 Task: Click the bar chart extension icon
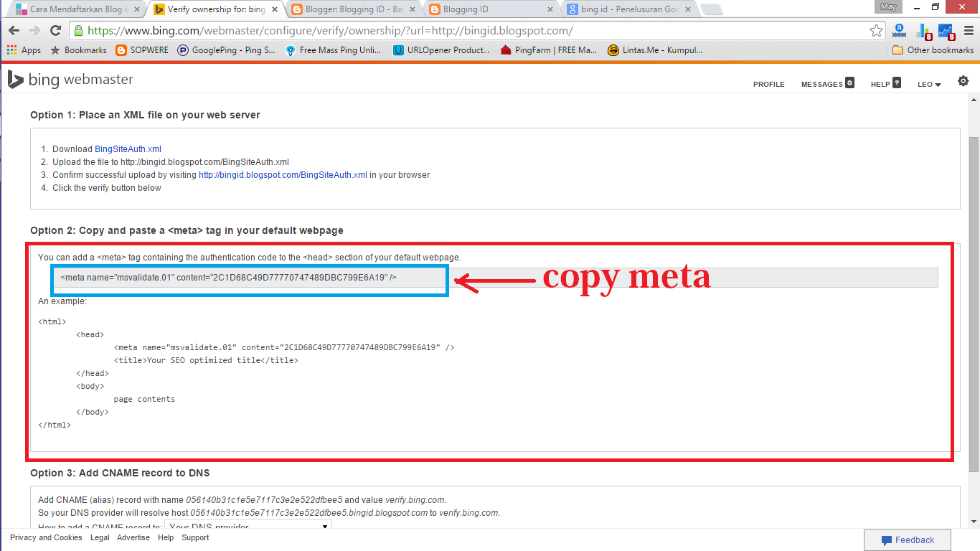pos(923,32)
